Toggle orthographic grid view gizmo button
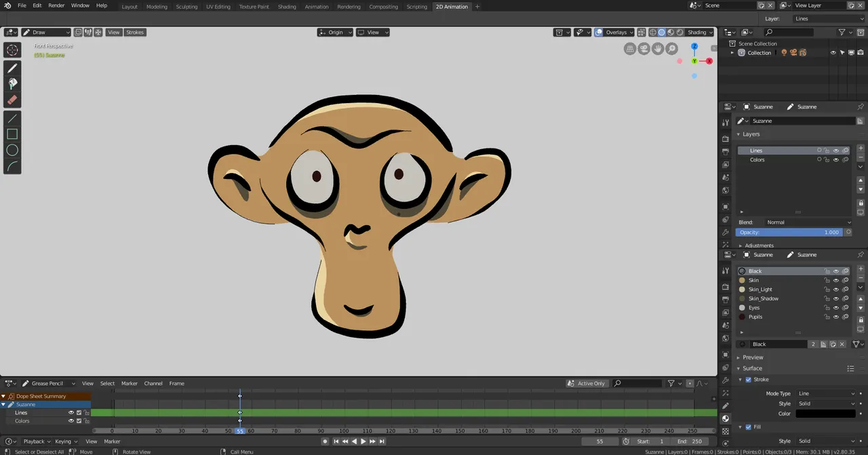Image resolution: width=868 pixels, height=455 pixels. pyautogui.click(x=630, y=49)
